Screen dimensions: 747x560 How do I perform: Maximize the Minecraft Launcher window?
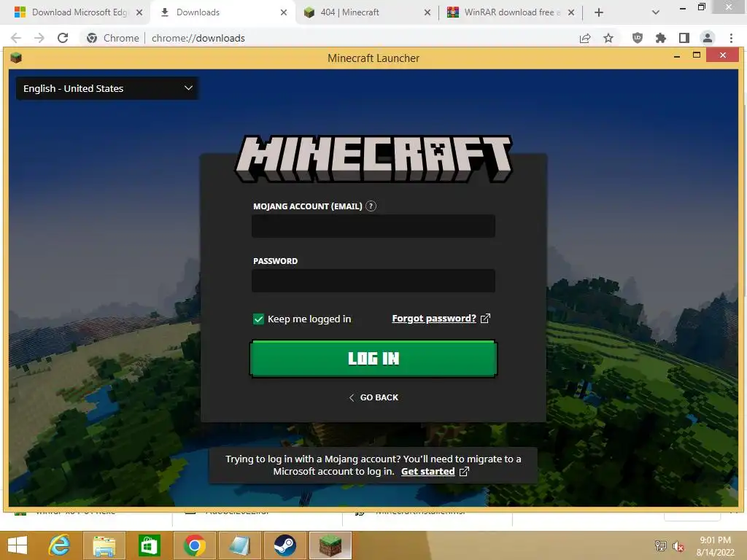[x=697, y=55]
